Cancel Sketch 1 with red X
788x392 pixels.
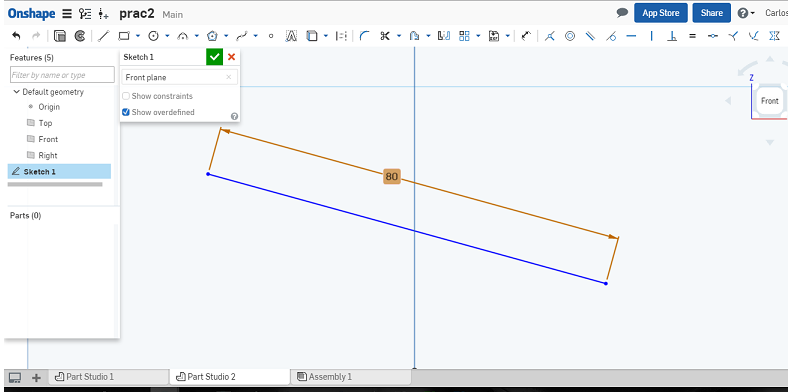[x=231, y=57]
